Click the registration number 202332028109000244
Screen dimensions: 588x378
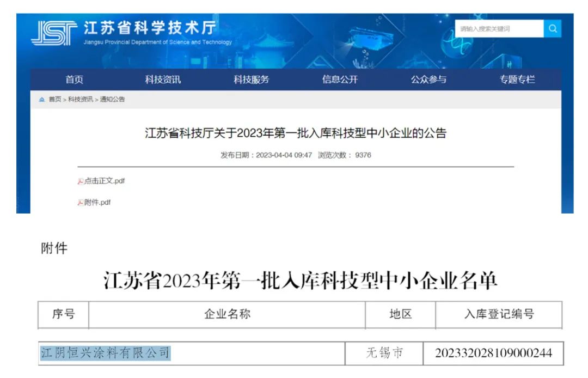[x=493, y=353]
